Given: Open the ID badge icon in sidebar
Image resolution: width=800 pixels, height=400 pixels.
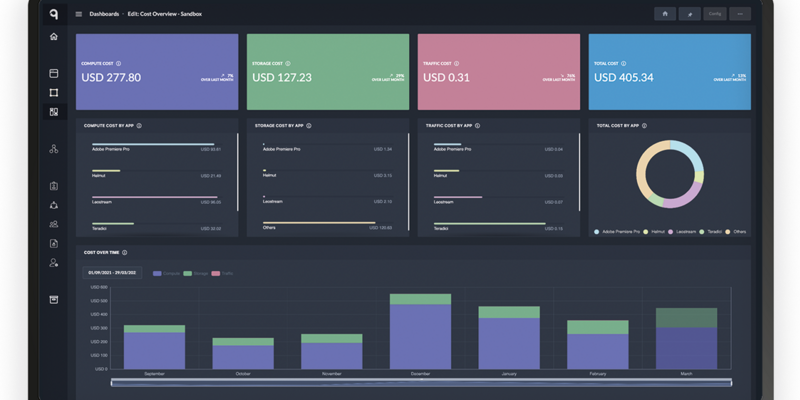Looking at the screenshot, I should pyautogui.click(x=54, y=186).
